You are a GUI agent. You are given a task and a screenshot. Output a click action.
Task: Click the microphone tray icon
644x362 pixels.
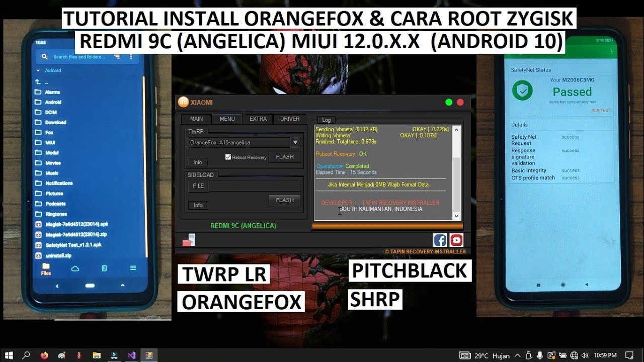540,355
